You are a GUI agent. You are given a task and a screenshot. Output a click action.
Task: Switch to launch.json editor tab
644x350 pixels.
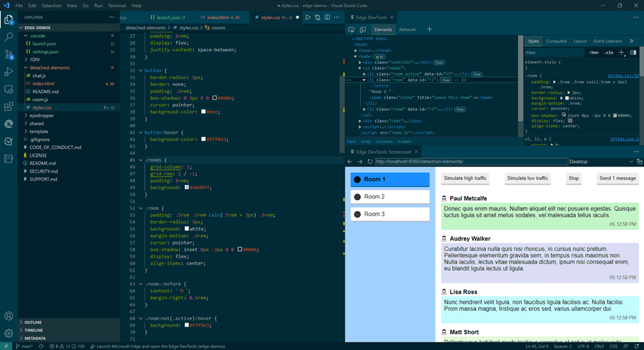click(168, 17)
